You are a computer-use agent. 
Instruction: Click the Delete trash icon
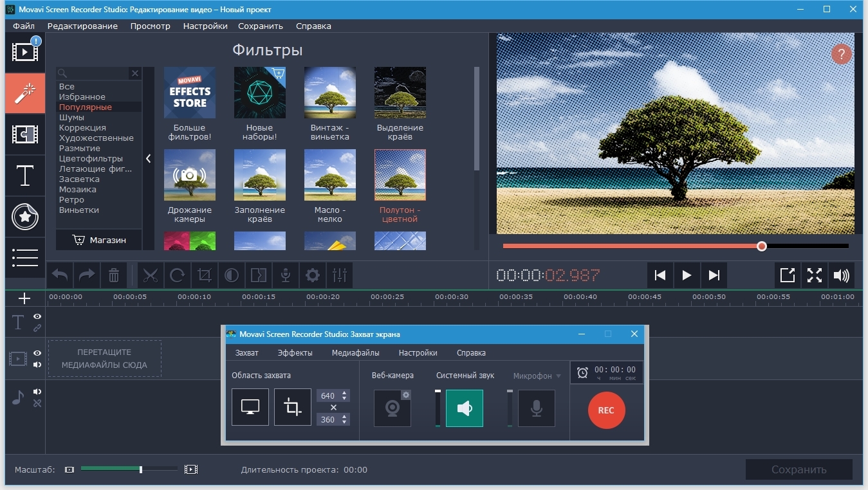tap(114, 276)
